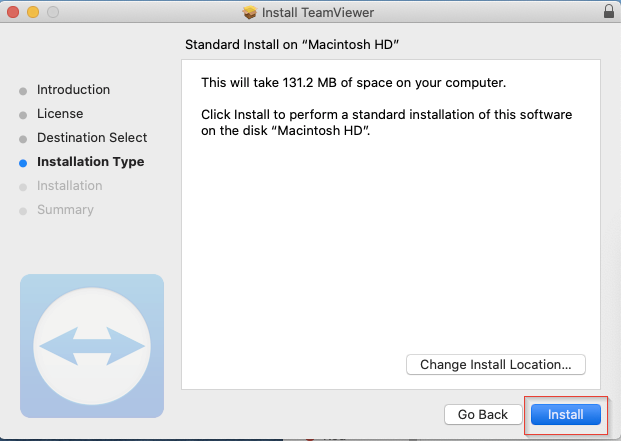Viewport: 621px width, 441px height.
Task: Click the dimmed Summary step
Action: [65, 210]
